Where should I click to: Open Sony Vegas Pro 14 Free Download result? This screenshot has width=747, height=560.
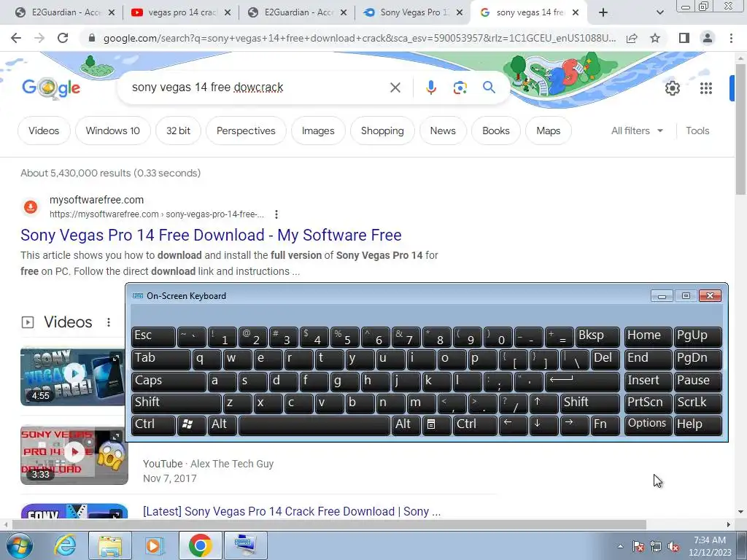[x=211, y=235]
